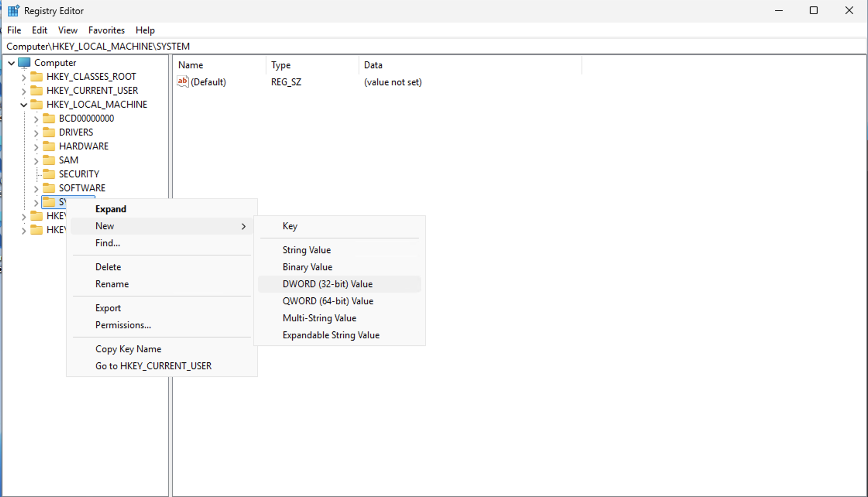The width and height of the screenshot is (868, 497).
Task: Click the DRIVERS folder icon
Action: point(49,132)
